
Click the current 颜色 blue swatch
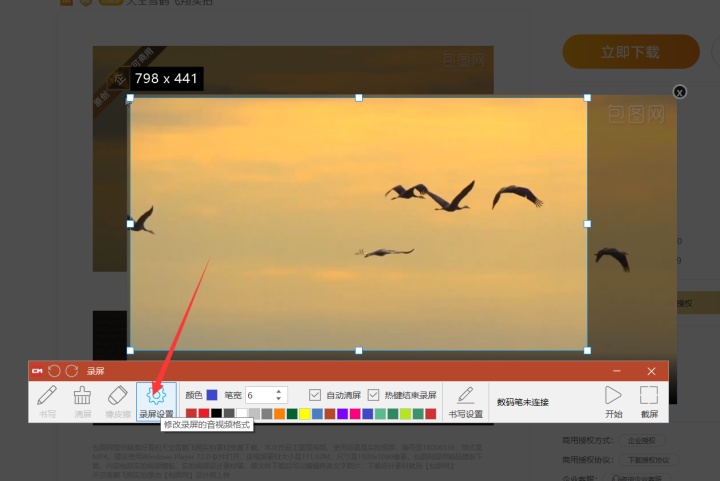click(x=212, y=395)
